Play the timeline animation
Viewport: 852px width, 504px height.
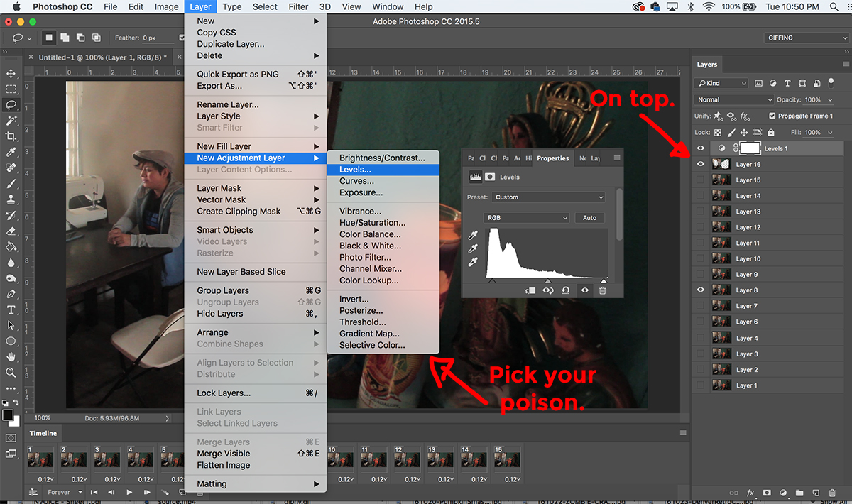pos(129,492)
